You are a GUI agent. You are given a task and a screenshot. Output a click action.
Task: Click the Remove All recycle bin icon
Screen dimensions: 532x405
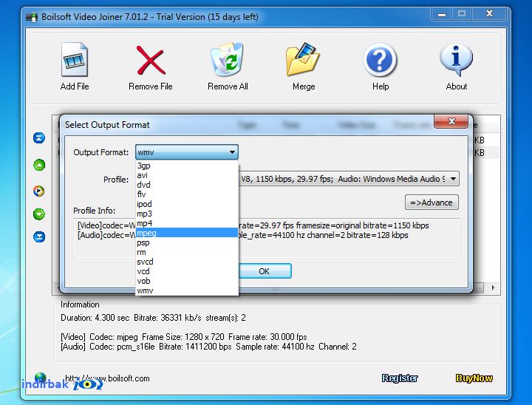(227, 59)
